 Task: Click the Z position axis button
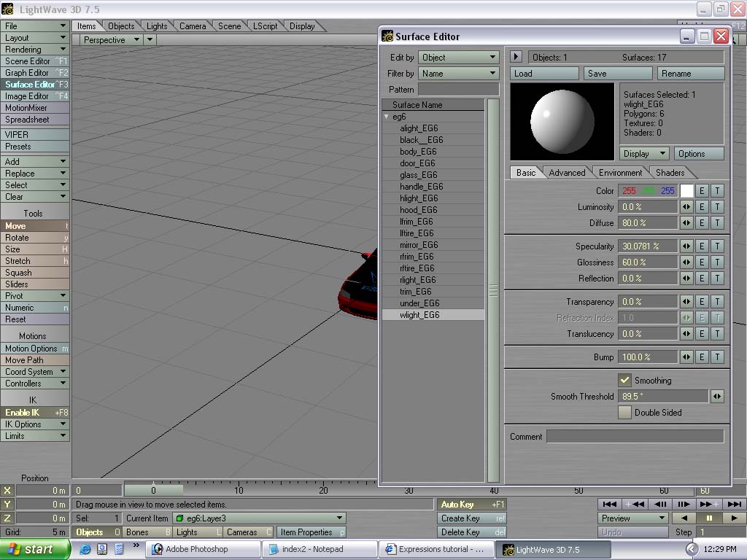(x=7, y=518)
